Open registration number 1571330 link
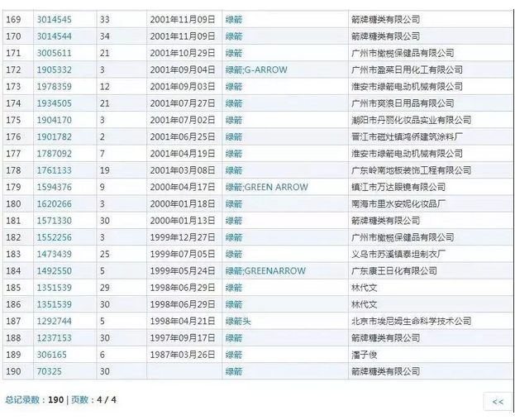Image resolution: width=515 pixels, height=420 pixels. [x=55, y=221]
